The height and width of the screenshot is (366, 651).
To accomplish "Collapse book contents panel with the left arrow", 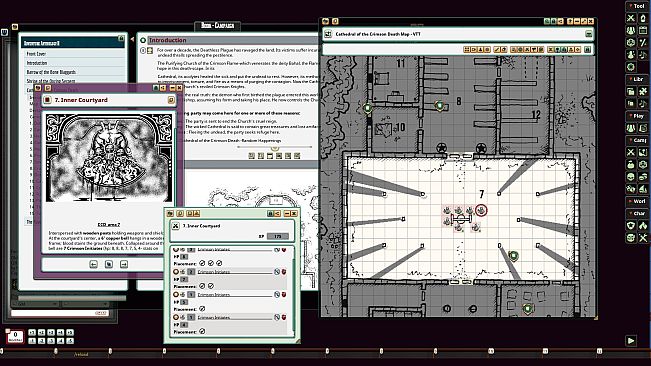I will 132,39.
